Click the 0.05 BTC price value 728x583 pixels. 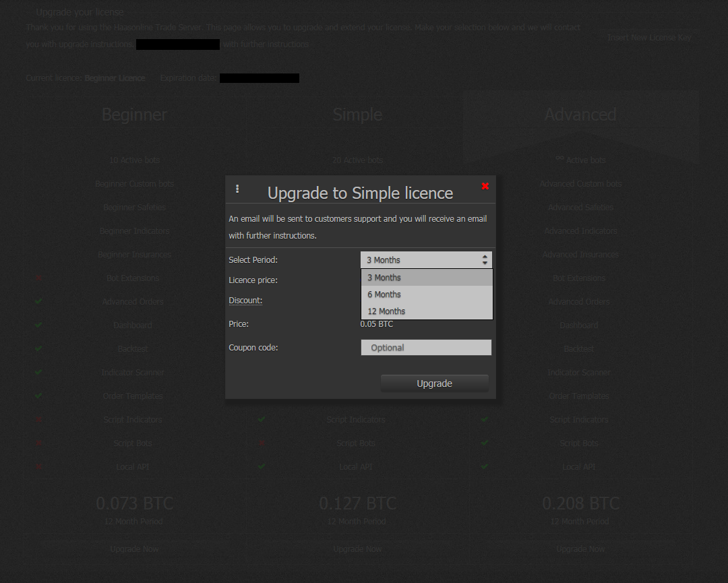point(377,324)
